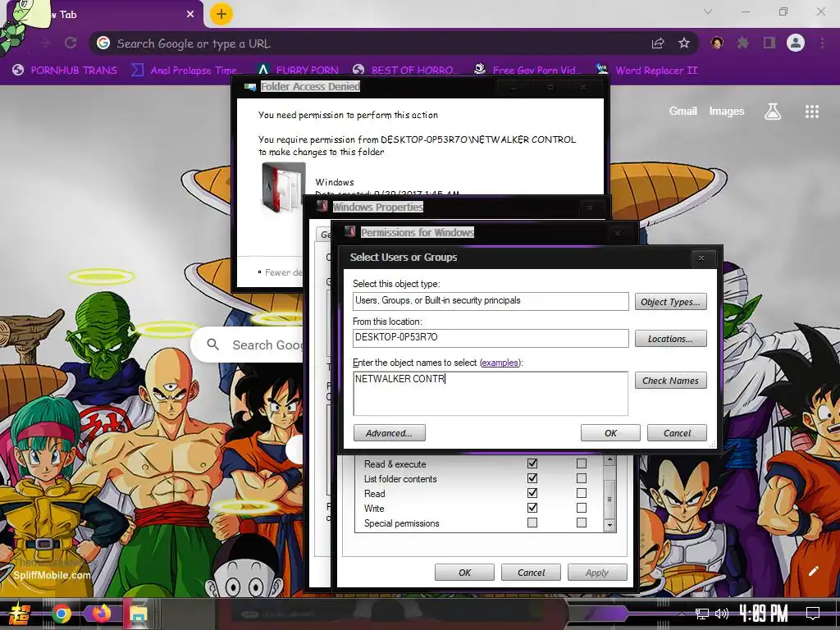Open File Explorer from the taskbar
This screenshot has height=630, width=840.
[x=138, y=614]
